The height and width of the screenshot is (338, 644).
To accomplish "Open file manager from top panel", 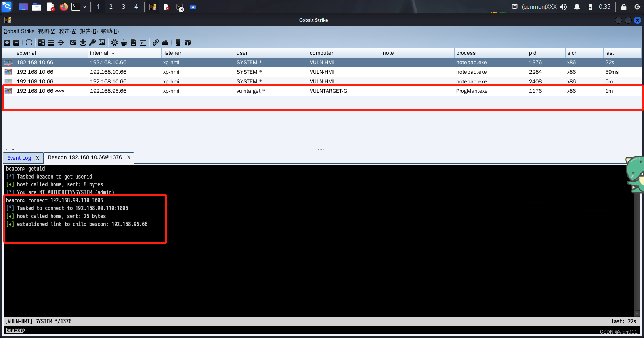I will tap(37, 7).
